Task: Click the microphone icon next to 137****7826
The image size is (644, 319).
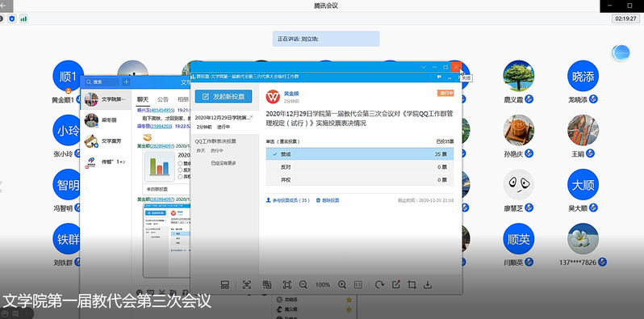Action: (x=603, y=262)
